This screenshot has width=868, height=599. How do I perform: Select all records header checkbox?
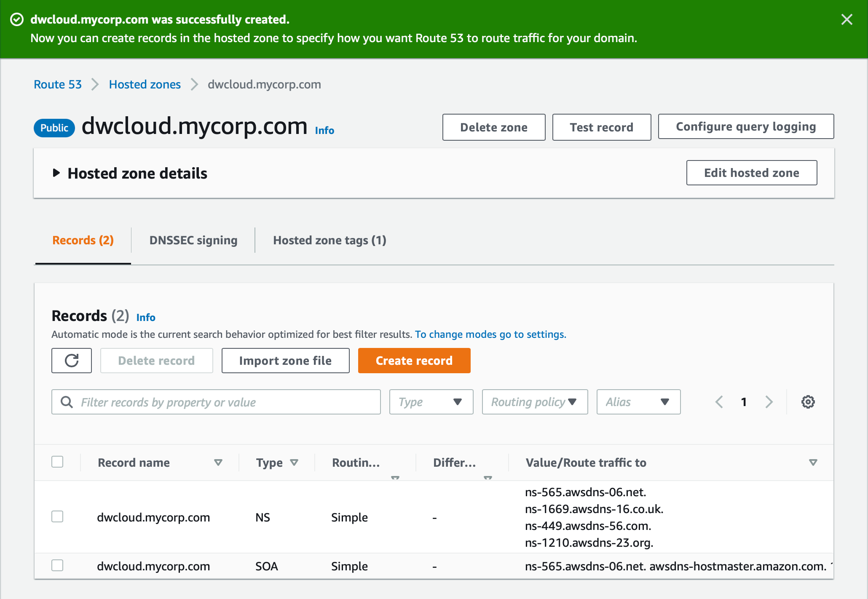(x=57, y=462)
